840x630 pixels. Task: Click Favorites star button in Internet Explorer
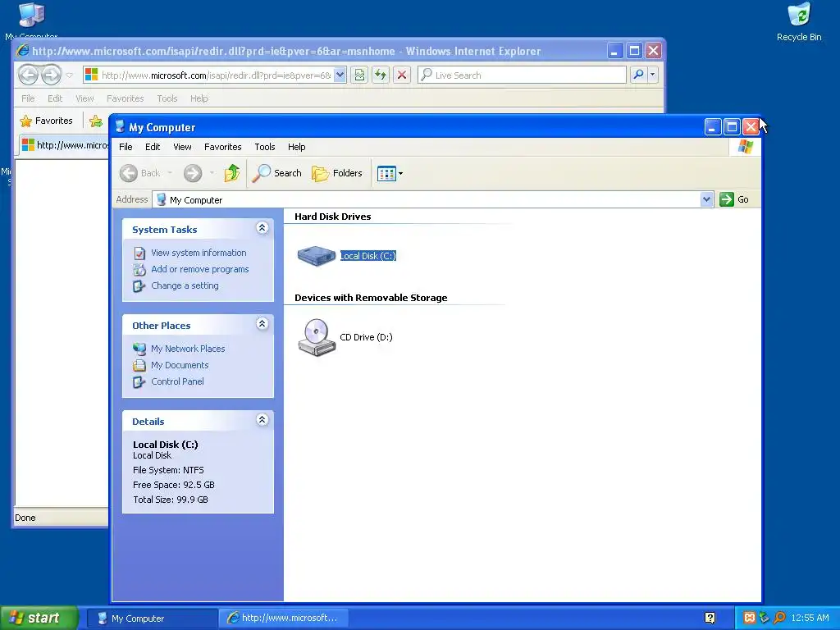coord(46,121)
